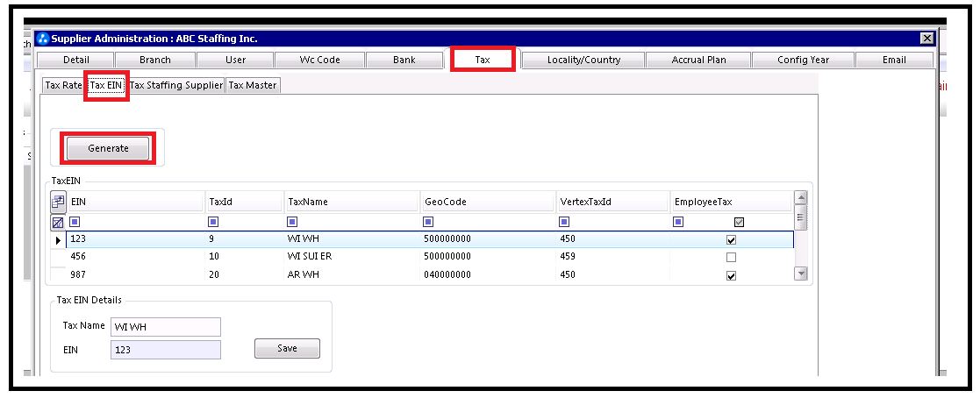This screenshot has width=980, height=398.
Task: Click the Tax Name input field
Action: 166,327
